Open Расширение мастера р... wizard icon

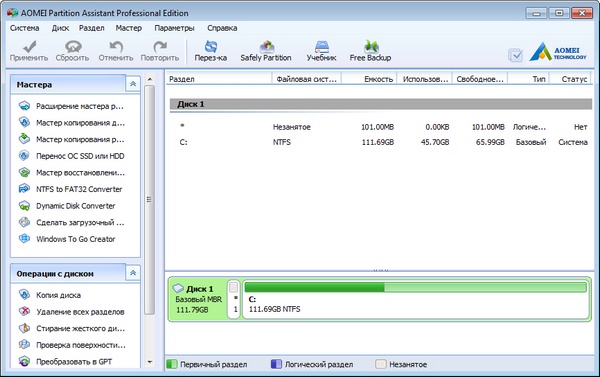point(24,106)
